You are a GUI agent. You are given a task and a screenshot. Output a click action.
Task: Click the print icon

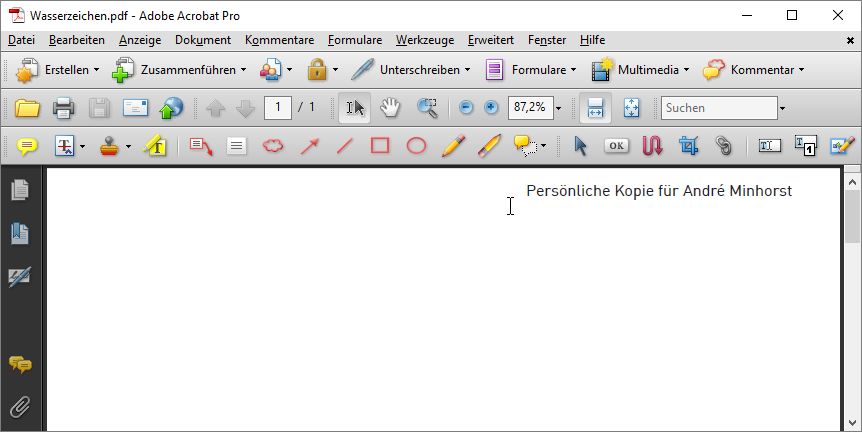coord(63,108)
